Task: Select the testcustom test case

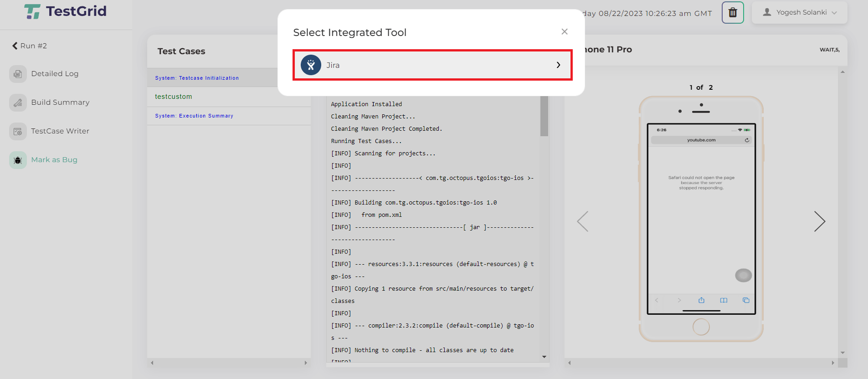Action: [174, 97]
